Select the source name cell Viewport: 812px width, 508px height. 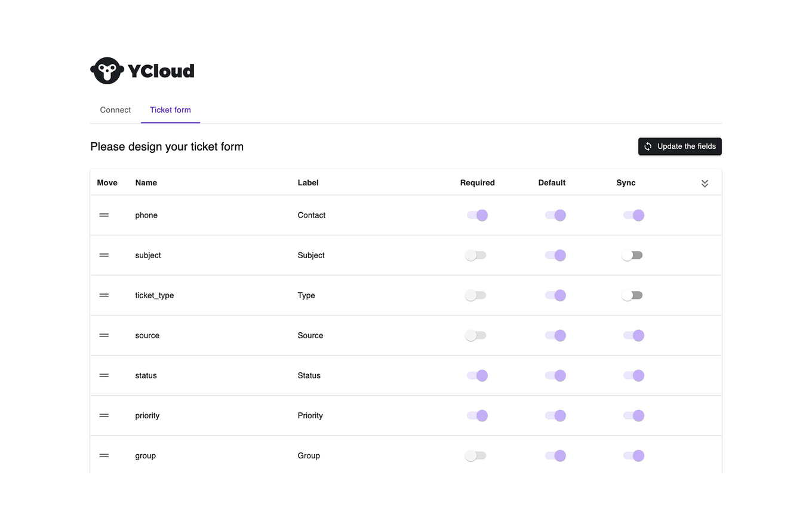click(147, 335)
